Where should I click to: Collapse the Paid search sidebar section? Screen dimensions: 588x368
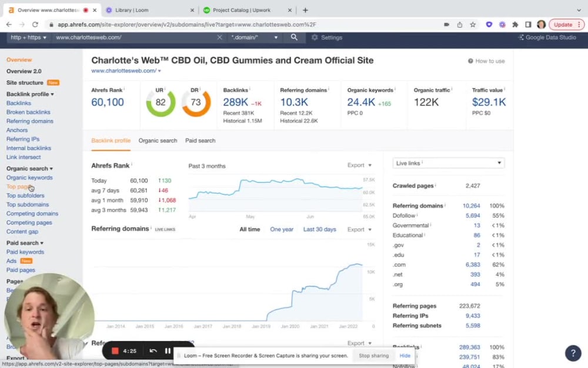pos(25,243)
